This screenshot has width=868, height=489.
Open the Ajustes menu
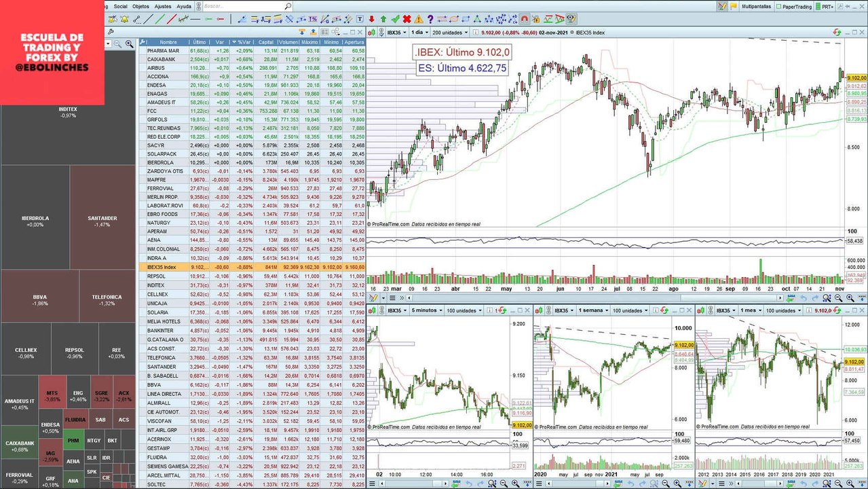coord(163,6)
